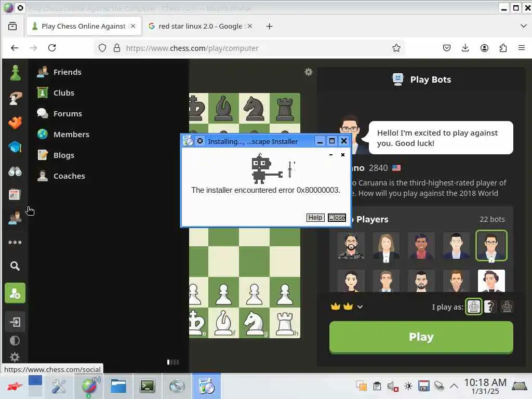Open Members in social menu
The height and width of the screenshot is (399, 532).
(x=63, y=135)
